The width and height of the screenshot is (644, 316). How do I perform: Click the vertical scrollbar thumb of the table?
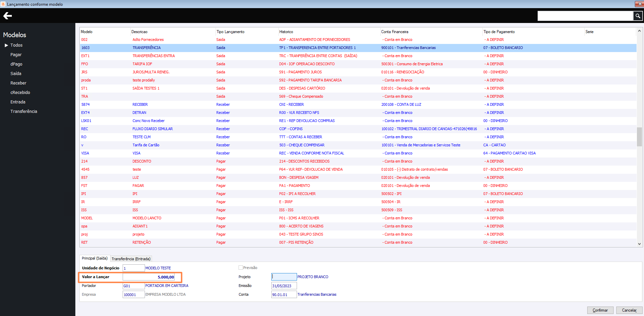click(x=639, y=137)
